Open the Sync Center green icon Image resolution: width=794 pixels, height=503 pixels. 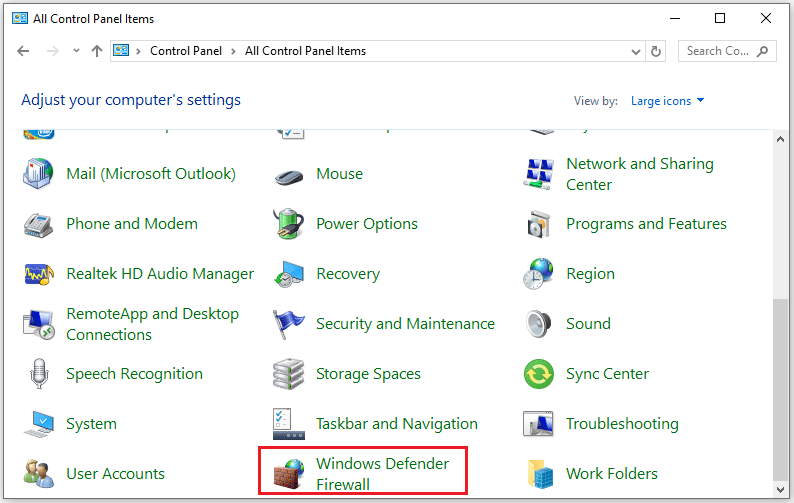pos(538,374)
